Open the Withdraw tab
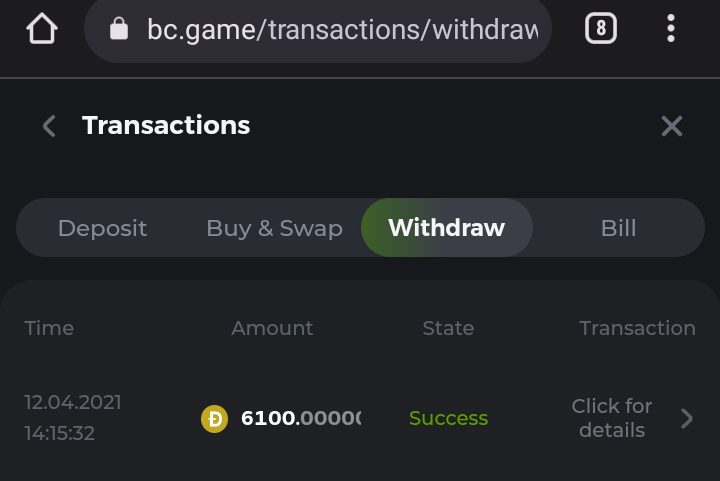The image size is (720, 481). point(446,228)
